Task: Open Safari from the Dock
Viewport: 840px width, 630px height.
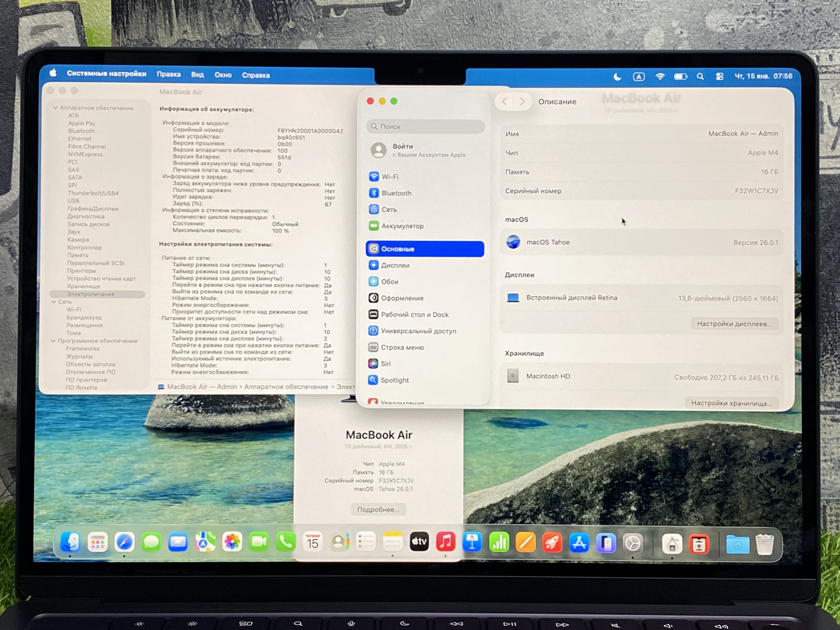Action: 125,542
